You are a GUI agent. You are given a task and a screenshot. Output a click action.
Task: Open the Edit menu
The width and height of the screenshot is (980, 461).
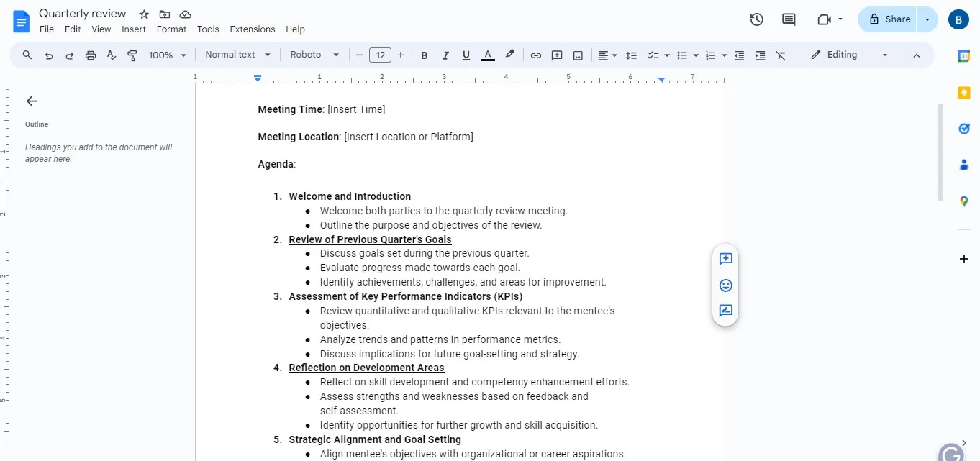point(73,29)
